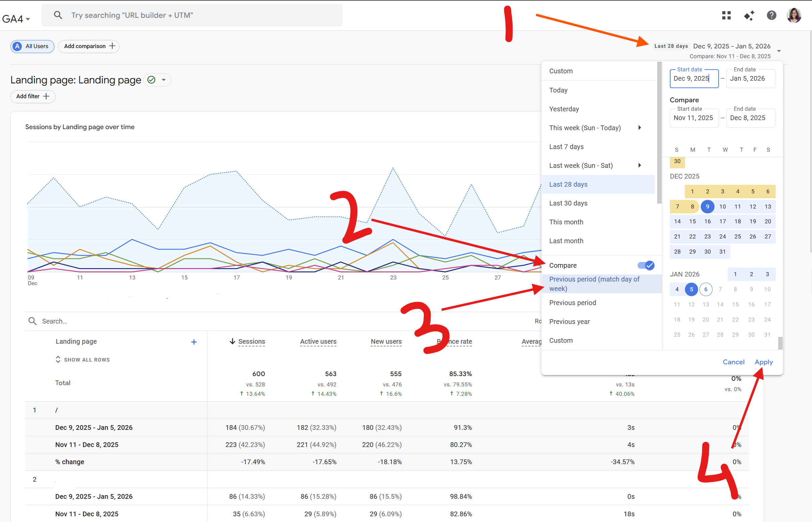The image size is (812, 522).
Task: Open the GA4 property dropdown
Action: click(16, 18)
